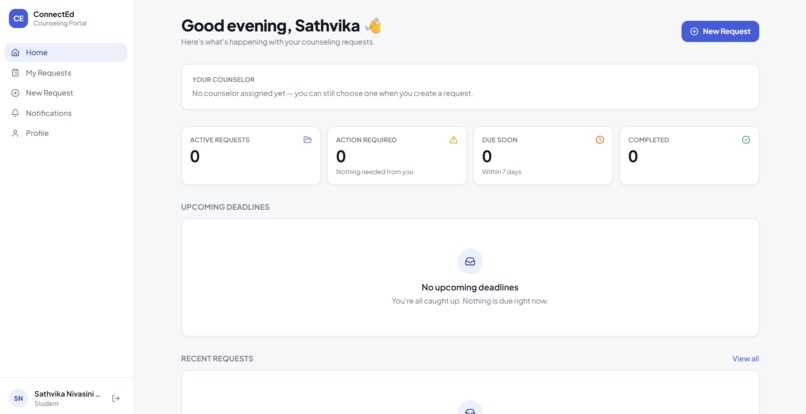
Task: Click the 'Nothing needed from you' caption
Action: pos(374,172)
